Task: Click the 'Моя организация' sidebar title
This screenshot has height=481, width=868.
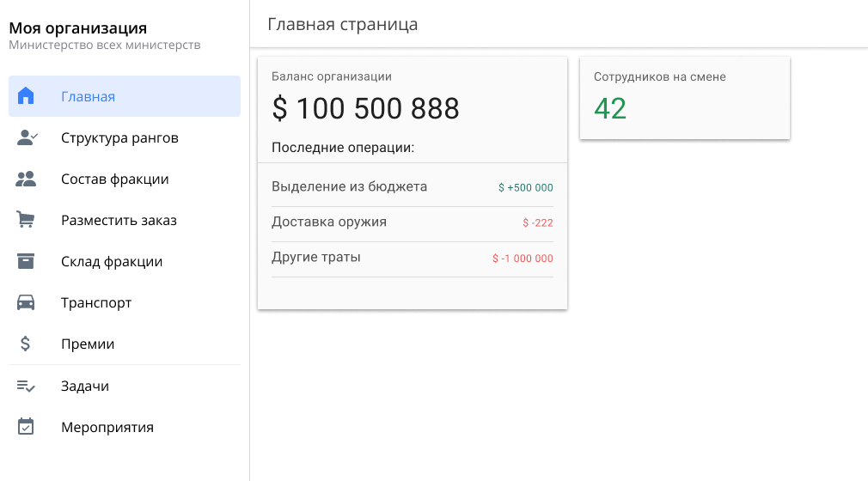Action: click(78, 28)
